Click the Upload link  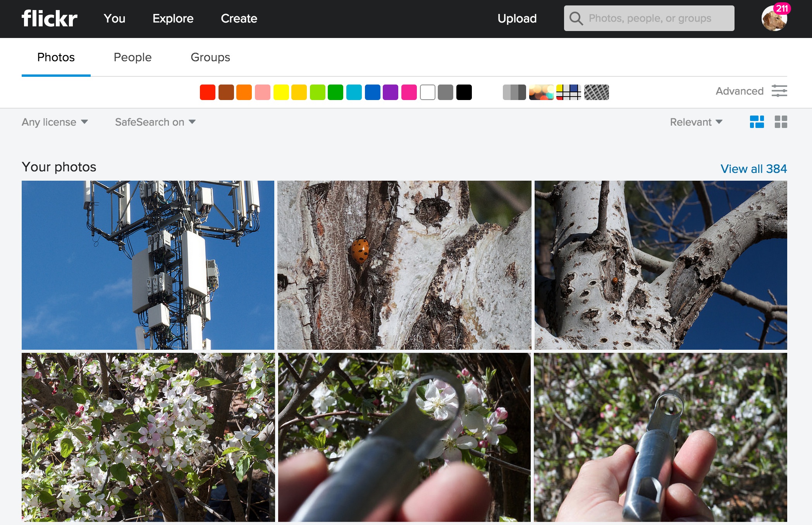point(517,18)
